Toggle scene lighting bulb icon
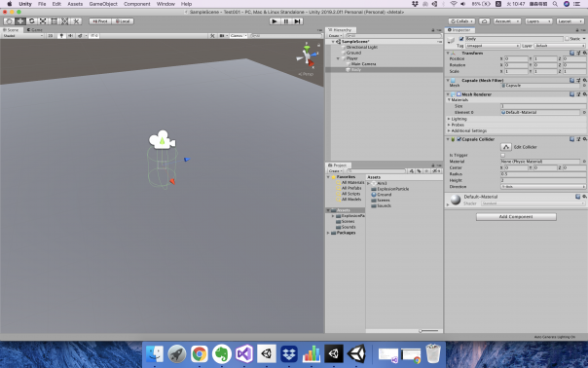 tap(61, 36)
